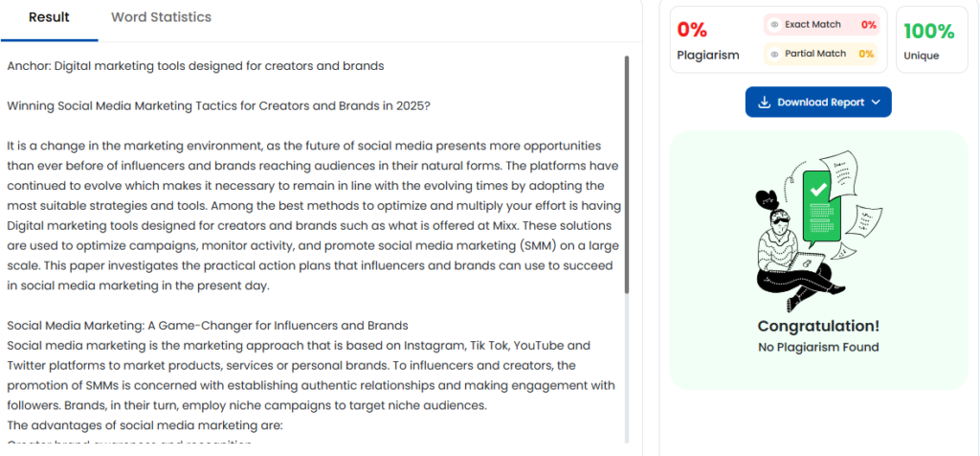Click the Winning Social Media Marketing Tactics heading
This screenshot has width=980, height=456.
click(219, 105)
